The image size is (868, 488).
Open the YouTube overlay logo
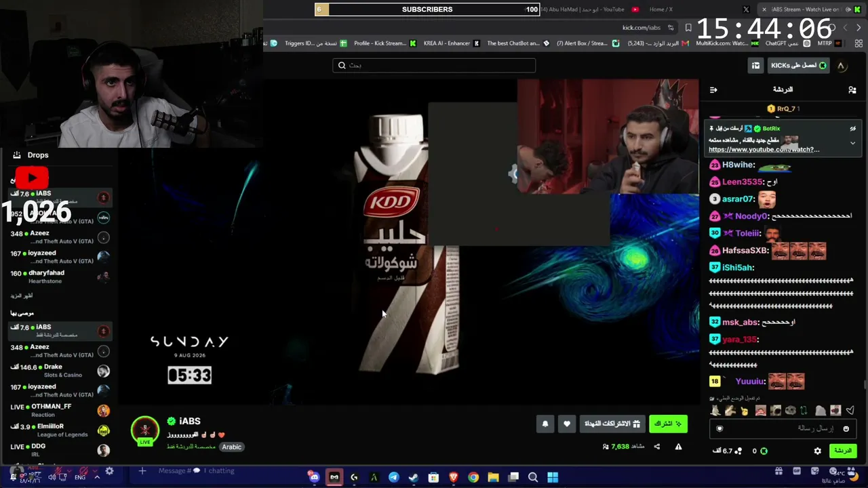click(x=32, y=178)
